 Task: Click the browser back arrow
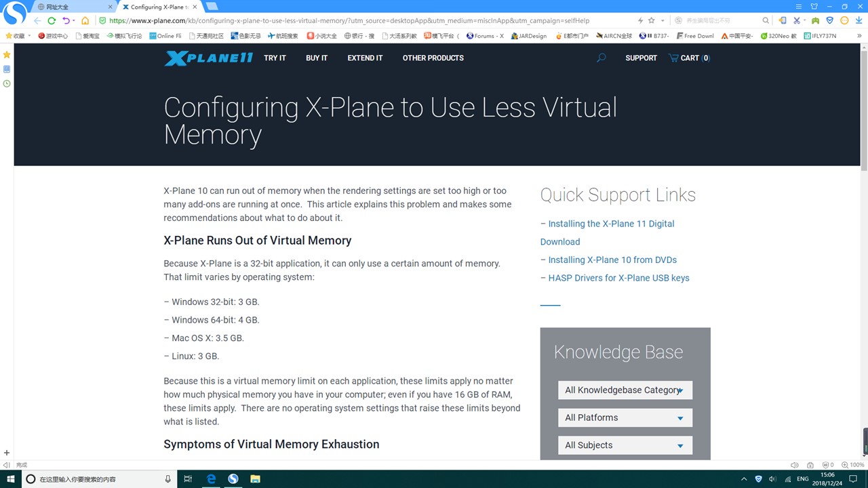37,20
